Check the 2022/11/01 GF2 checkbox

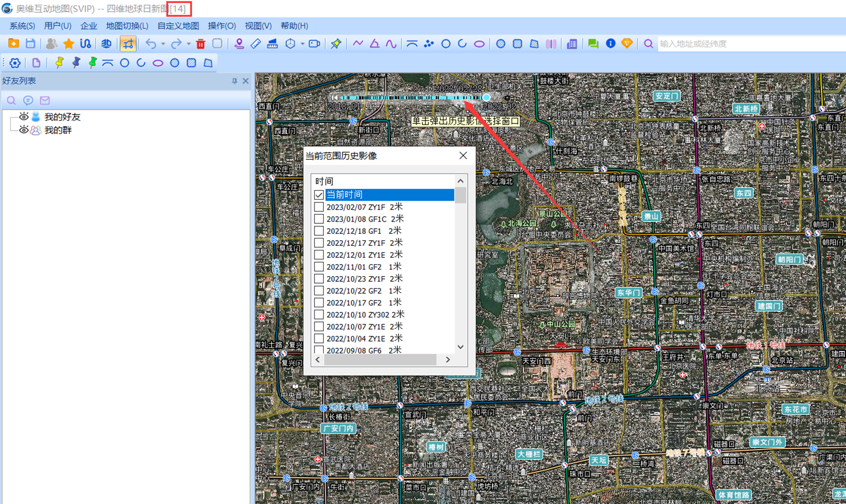319,267
